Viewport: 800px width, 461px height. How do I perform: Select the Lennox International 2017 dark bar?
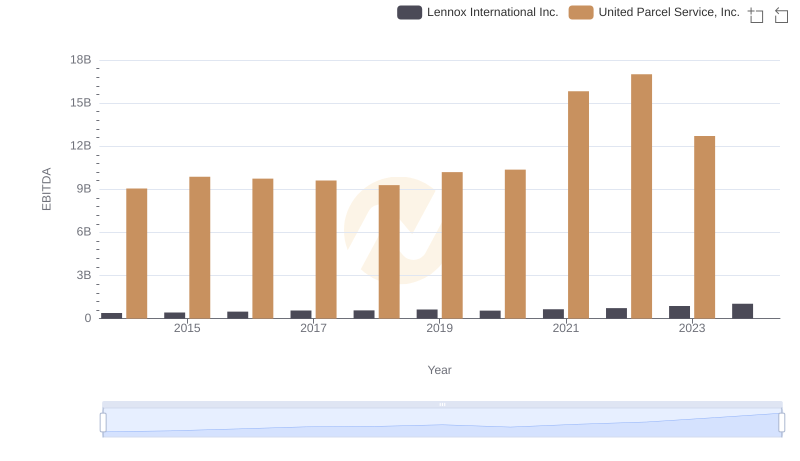click(x=301, y=314)
